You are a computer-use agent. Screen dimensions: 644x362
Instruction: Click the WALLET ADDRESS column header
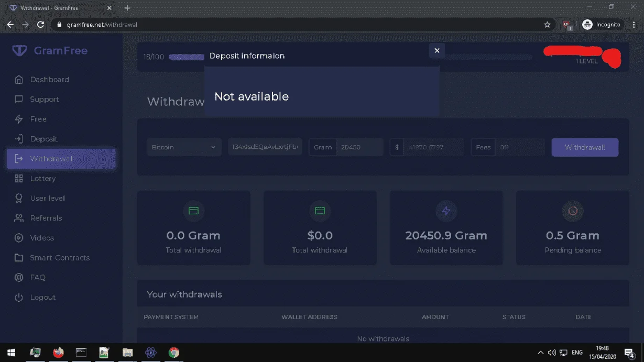point(309,317)
